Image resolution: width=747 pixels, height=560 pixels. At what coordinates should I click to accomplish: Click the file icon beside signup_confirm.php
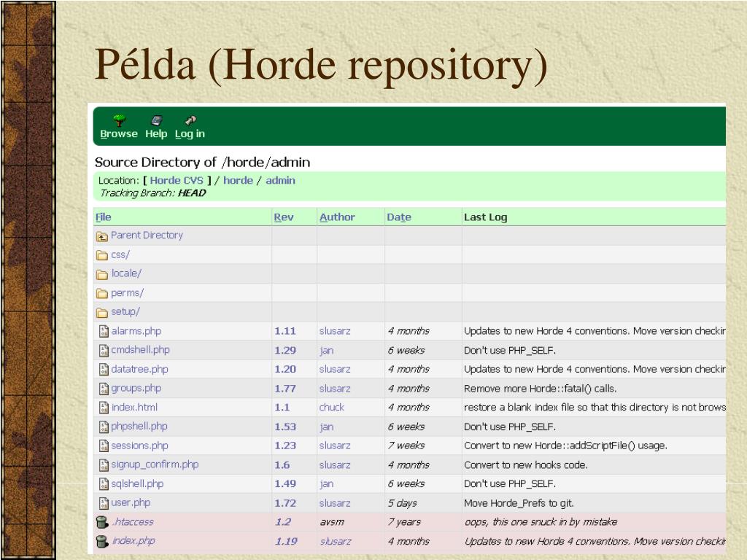(x=104, y=464)
